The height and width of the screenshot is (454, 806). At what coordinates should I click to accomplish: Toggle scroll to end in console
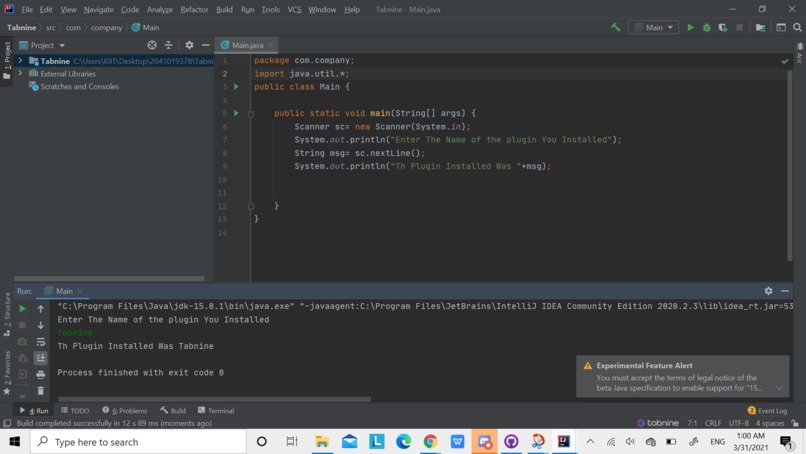41,358
